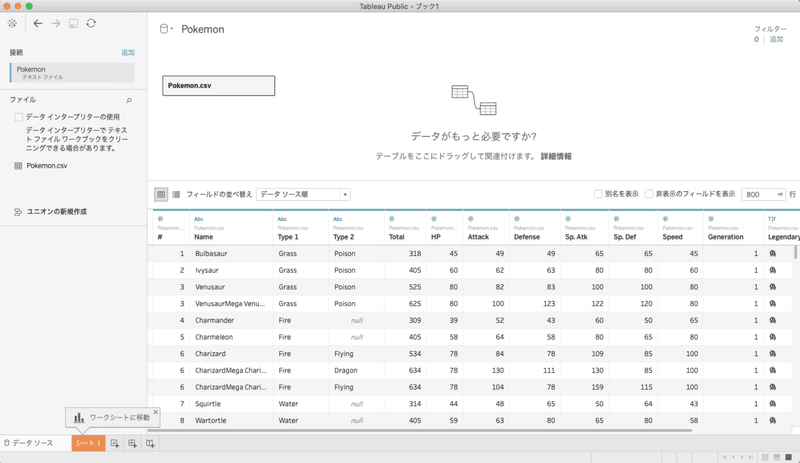Toggle the 別名を表示 checkbox
800x463 pixels.
coord(598,194)
